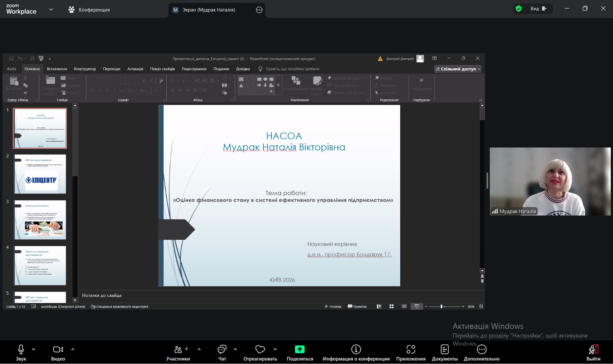Open the Чат panel
Screen dimensions: 613x364
click(222, 349)
